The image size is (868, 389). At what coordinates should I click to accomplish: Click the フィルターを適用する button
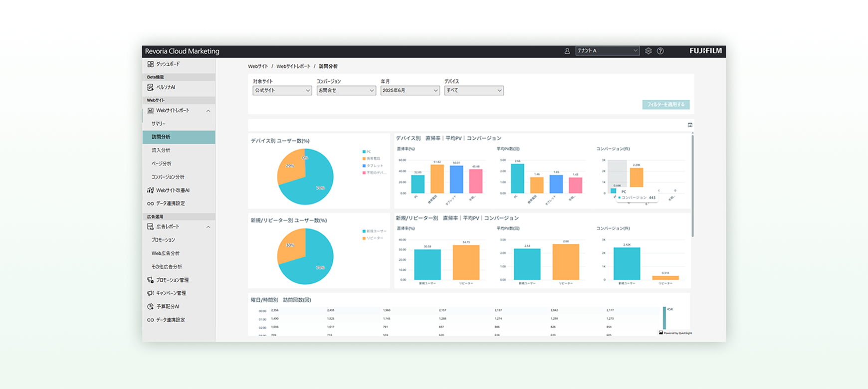click(x=665, y=105)
